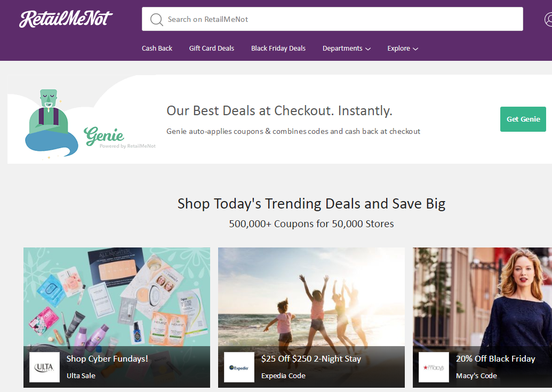Focus the Search on RetailMeNot field
This screenshot has height=392, width=552.
[332, 19]
